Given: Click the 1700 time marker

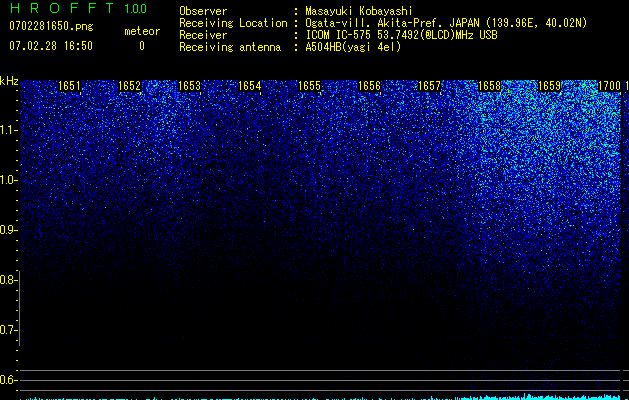Looking at the screenshot, I should (x=609, y=86).
